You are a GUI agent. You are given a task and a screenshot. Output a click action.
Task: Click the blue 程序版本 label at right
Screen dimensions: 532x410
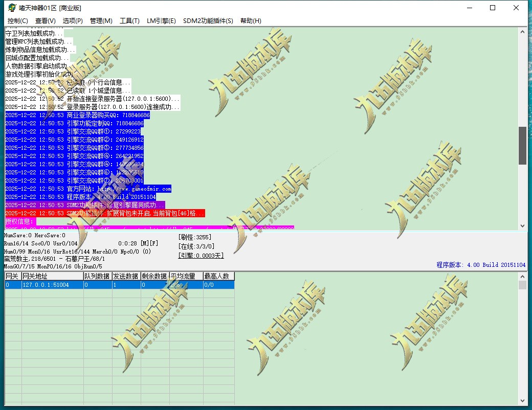click(481, 265)
